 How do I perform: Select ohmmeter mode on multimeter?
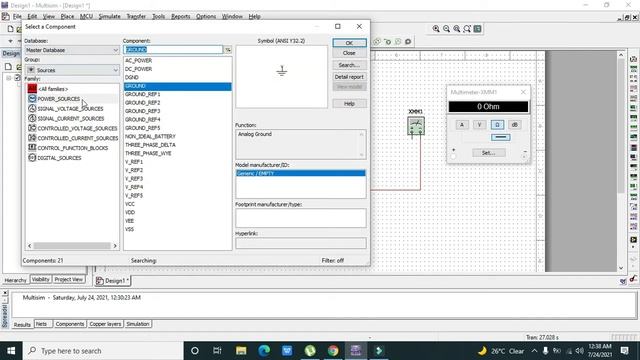point(497,125)
